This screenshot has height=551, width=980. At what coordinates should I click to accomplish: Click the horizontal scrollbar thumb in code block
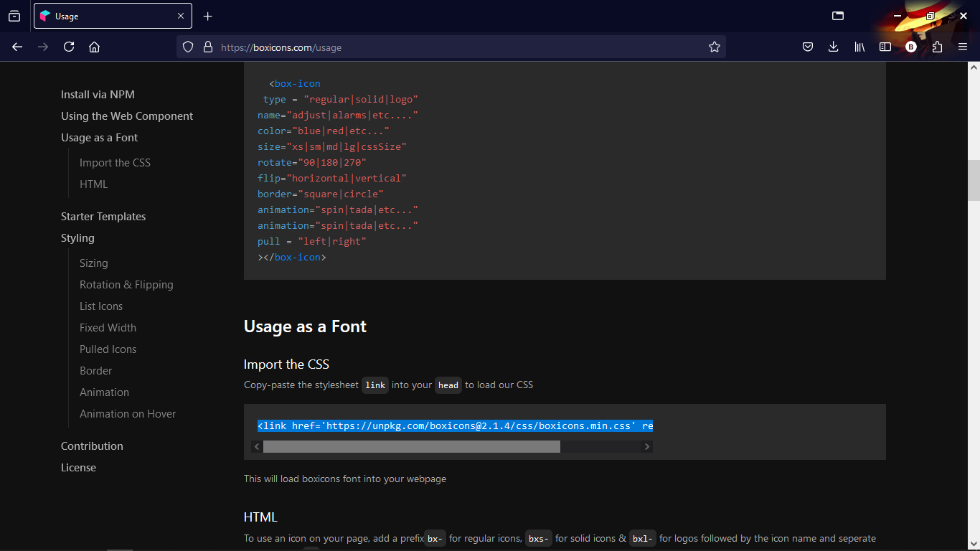pos(412,447)
